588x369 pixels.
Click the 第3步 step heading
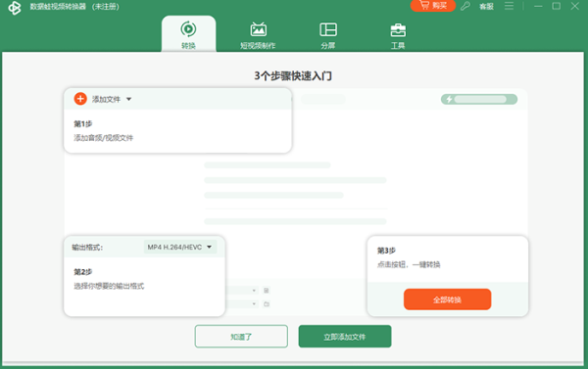tap(386, 251)
